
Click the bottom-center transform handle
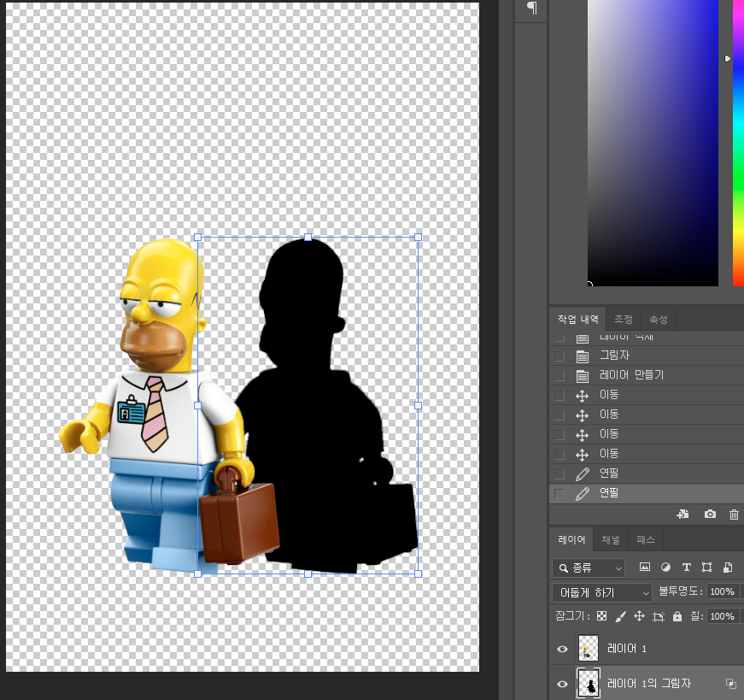(x=308, y=574)
